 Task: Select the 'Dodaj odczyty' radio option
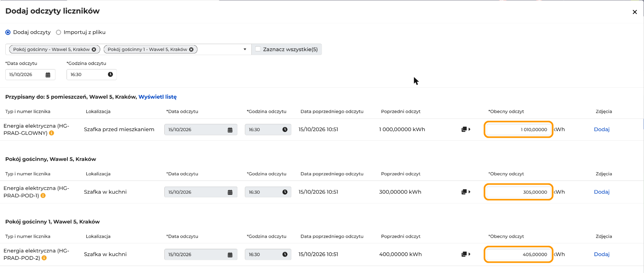(8, 32)
